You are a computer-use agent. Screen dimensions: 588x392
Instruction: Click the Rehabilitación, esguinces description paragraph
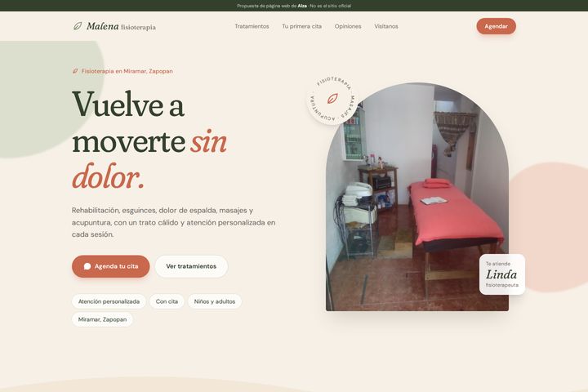(x=174, y=222)
